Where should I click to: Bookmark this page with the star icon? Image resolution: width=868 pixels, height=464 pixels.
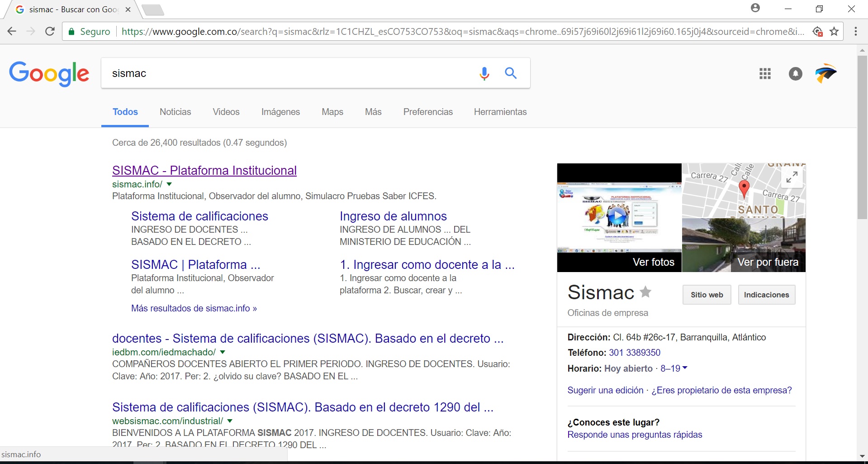(834, 32)
